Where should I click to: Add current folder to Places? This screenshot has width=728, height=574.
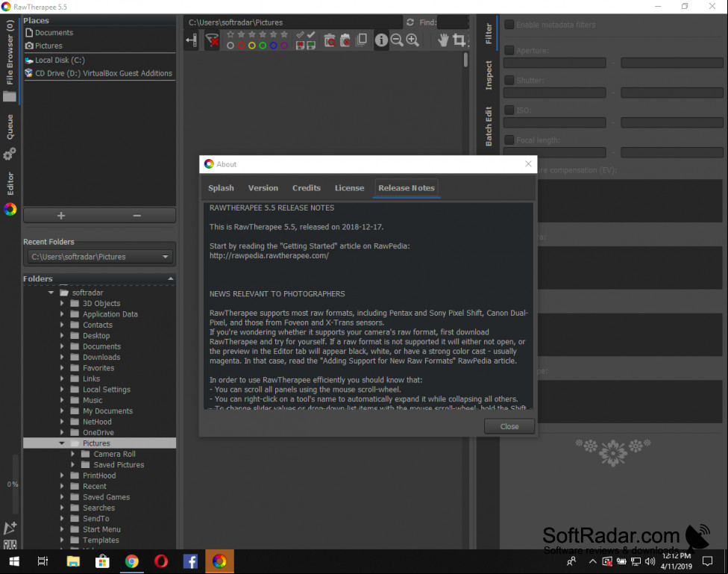(x=61, y=216)
